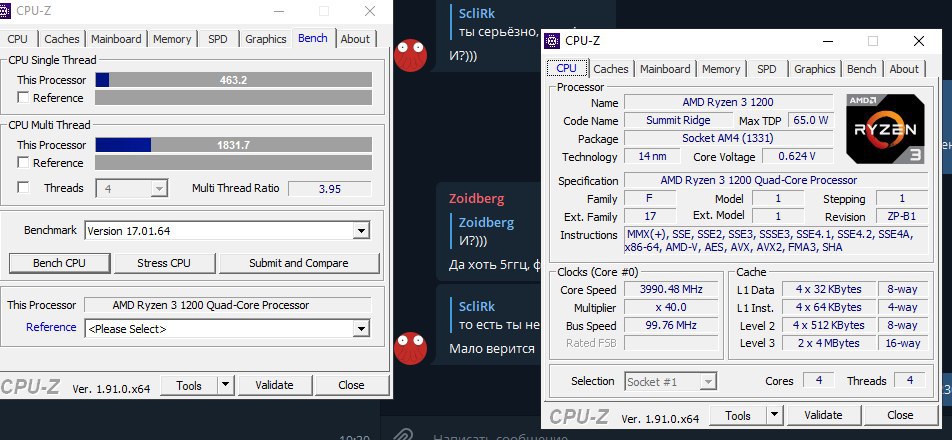Click Package value Socket AM4 (1331)

point(728,138)
